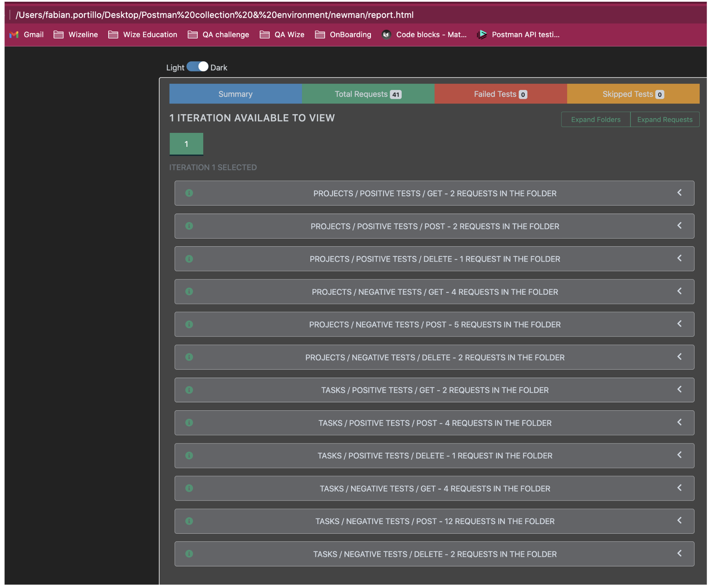Click the info icon on PROJECTS / POSITIVE TESTS / GET
This screenshot has width=711, height=588.
pyautogui.click(x=189, y=193)
